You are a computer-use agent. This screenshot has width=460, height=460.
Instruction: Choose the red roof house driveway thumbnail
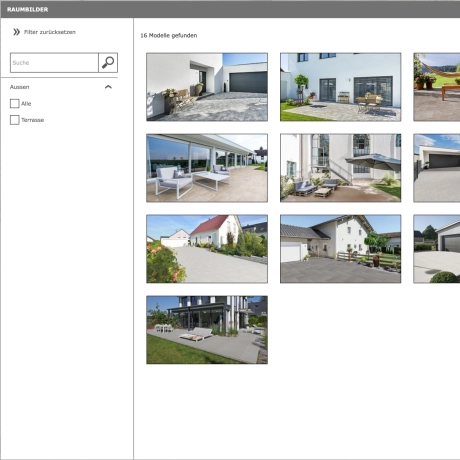207,249
